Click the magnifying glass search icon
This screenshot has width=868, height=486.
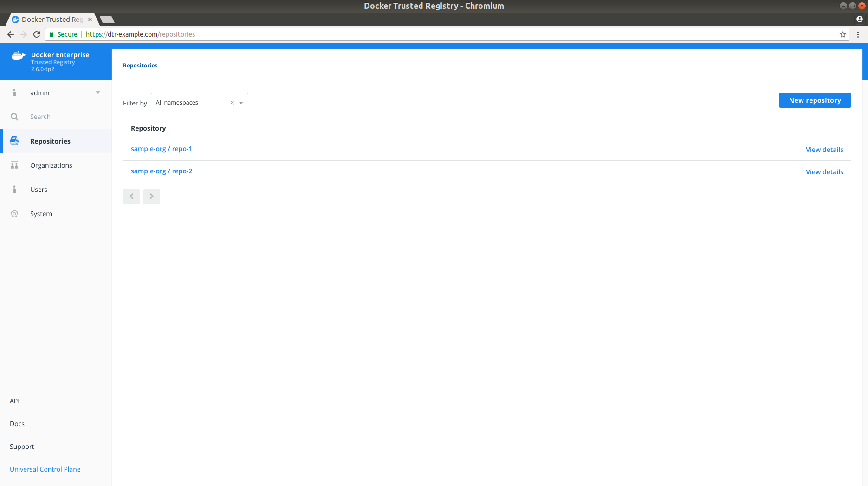14,117
